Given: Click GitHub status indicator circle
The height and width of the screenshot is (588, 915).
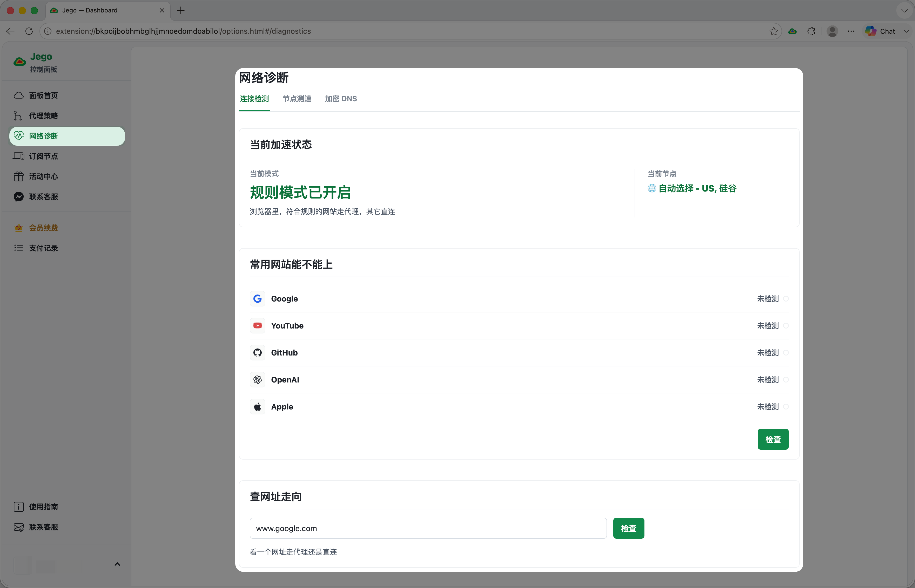Looking at the screenshot, I should [786, 353].
